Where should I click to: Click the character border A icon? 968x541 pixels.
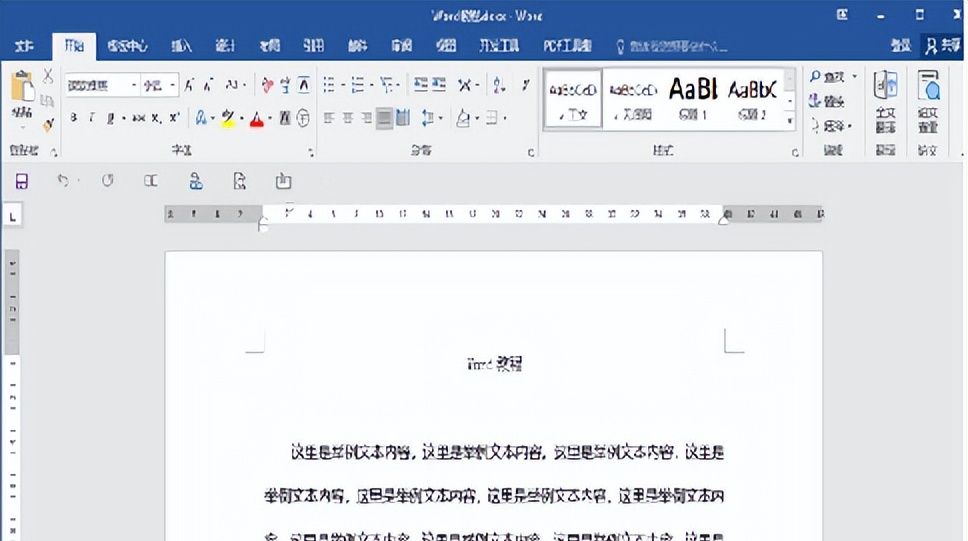304,85
